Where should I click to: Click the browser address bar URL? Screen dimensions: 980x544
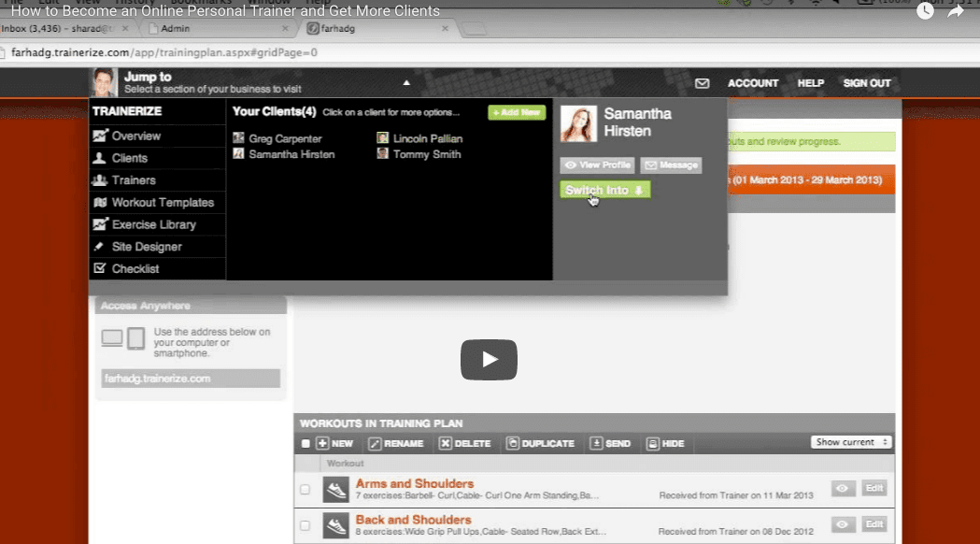tap(164, 52)
